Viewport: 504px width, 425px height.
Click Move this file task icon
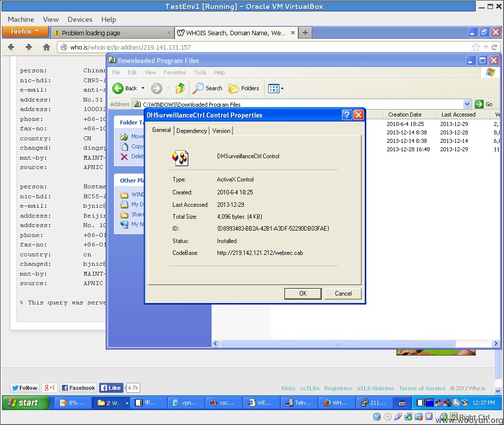(x=124, y=137)
